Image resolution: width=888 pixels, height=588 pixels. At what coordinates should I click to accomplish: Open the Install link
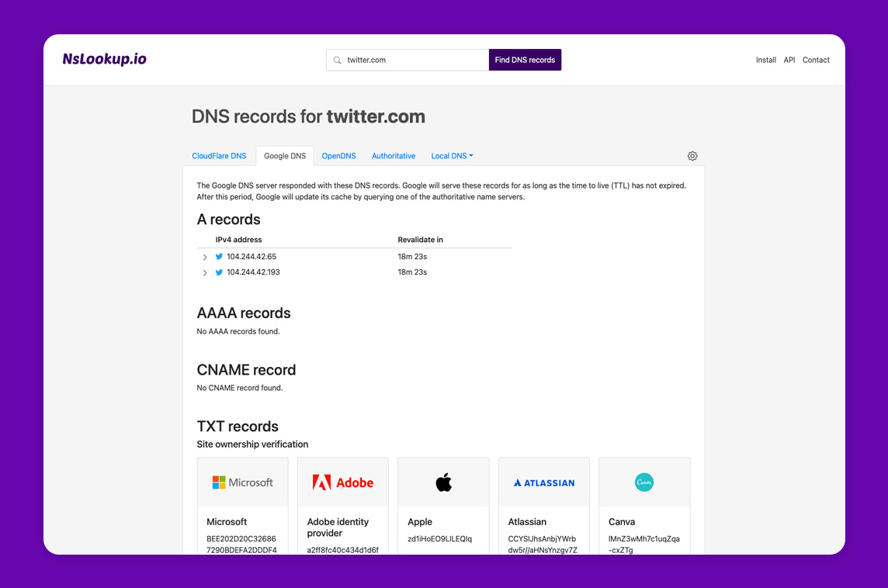(x=765, y=60)
